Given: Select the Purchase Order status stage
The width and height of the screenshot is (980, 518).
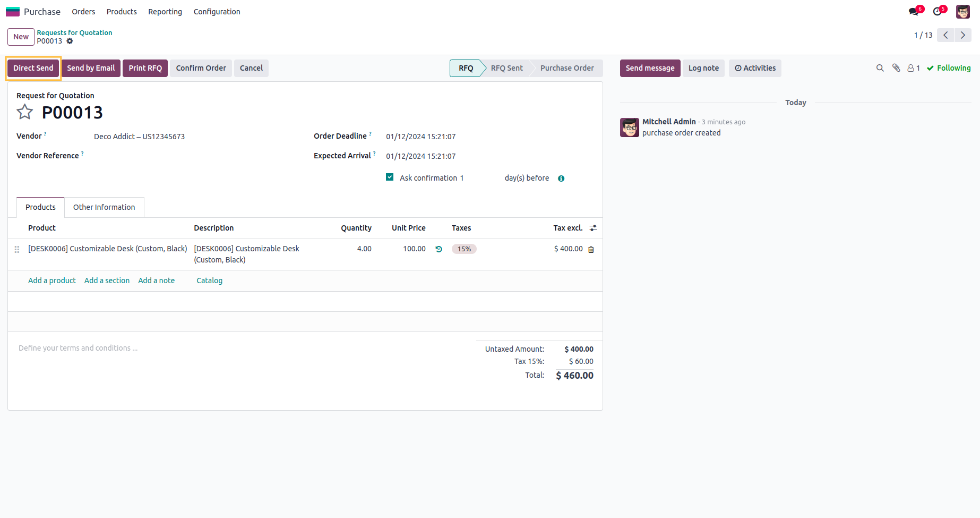Looking at the screenshot, I should click(567, 68).
